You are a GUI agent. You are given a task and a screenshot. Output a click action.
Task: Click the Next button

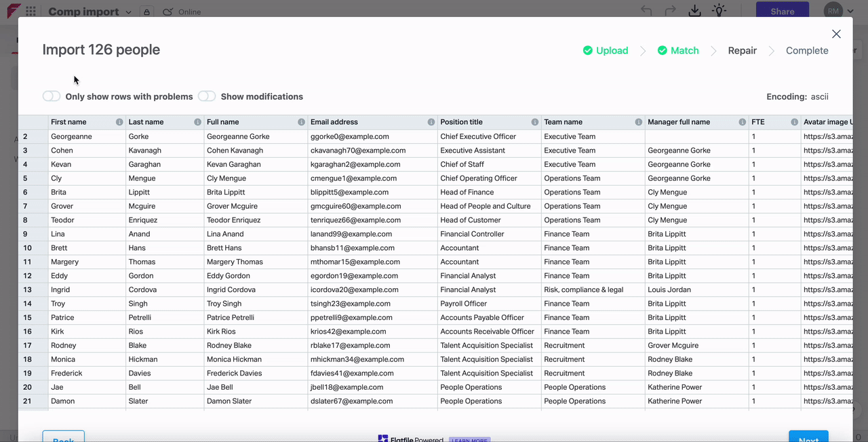tap(808, 437)
